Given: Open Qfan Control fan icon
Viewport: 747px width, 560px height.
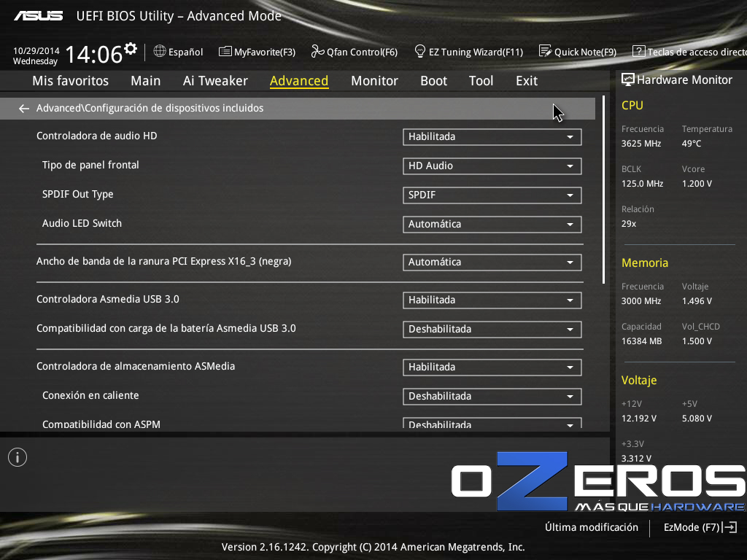Looking at the screenshot, I should point(317,52).
